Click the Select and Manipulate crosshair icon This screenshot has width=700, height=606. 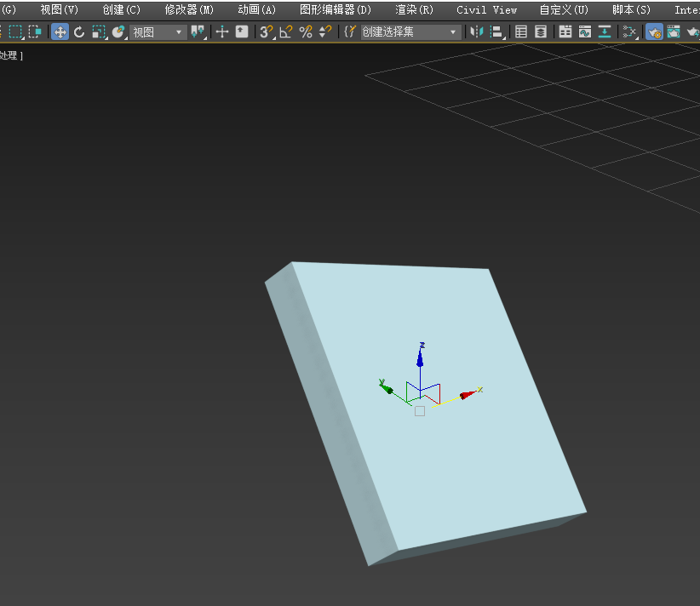click(222, 31)
